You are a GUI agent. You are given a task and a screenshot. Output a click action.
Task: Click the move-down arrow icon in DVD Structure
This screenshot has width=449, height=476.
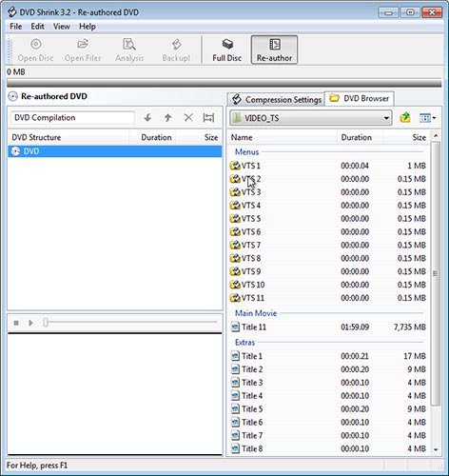[147, 118]
